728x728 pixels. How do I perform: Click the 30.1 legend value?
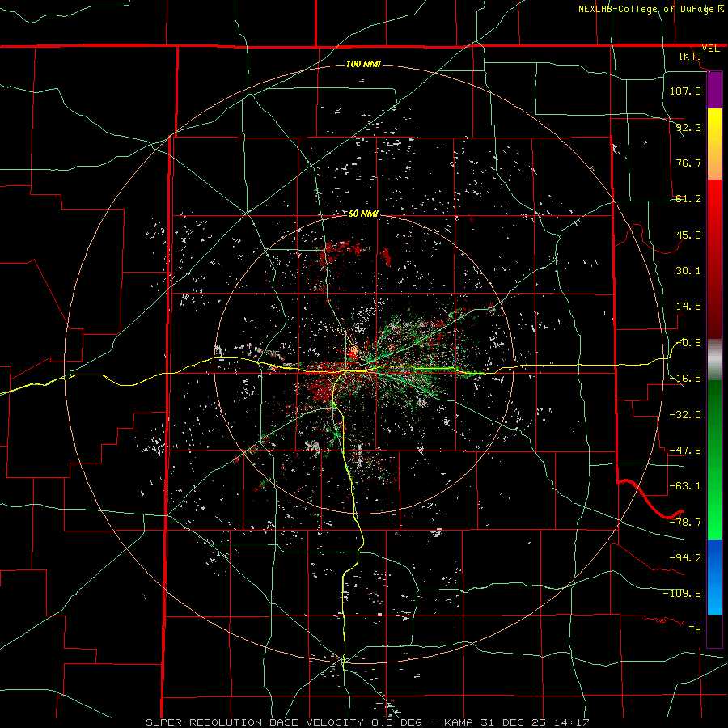pos(688,271)
